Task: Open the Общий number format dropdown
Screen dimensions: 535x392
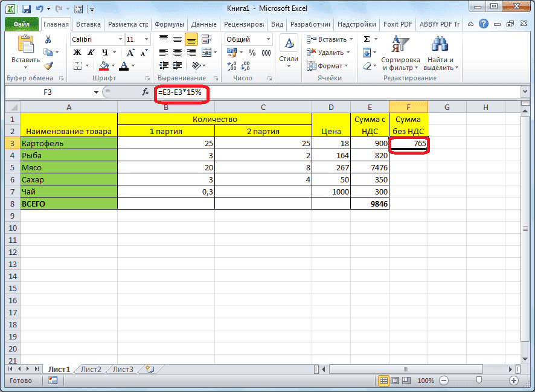Action: click(x=267, y=39)
